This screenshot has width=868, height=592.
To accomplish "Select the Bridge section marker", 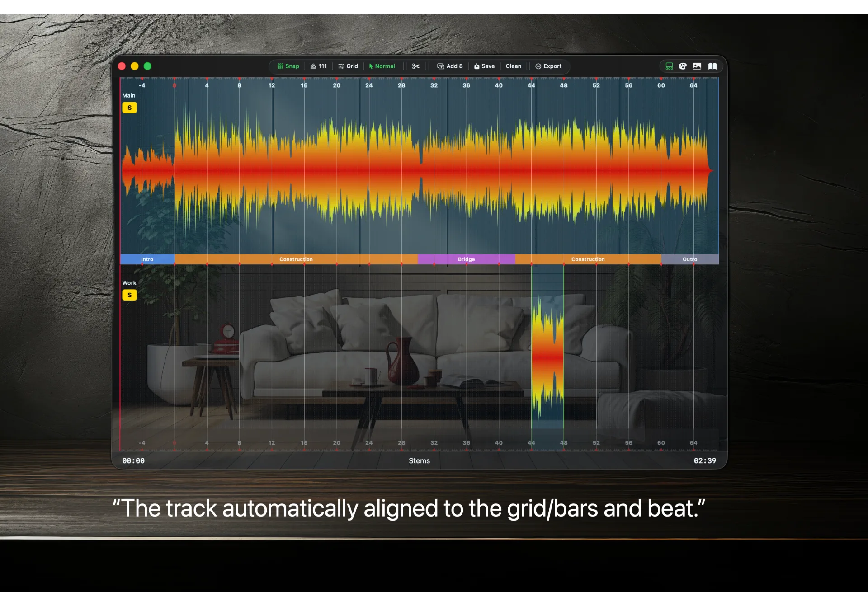I will click(x=466, y=259).
